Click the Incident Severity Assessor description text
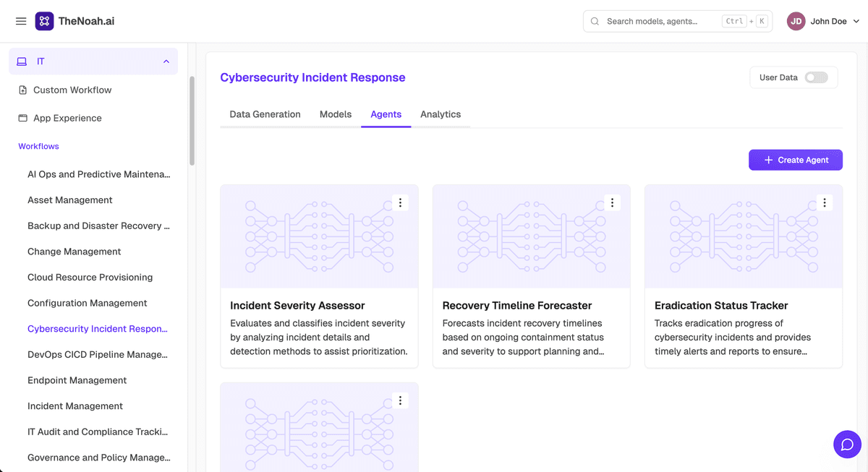The image size is (868, 472). [319, 338]
